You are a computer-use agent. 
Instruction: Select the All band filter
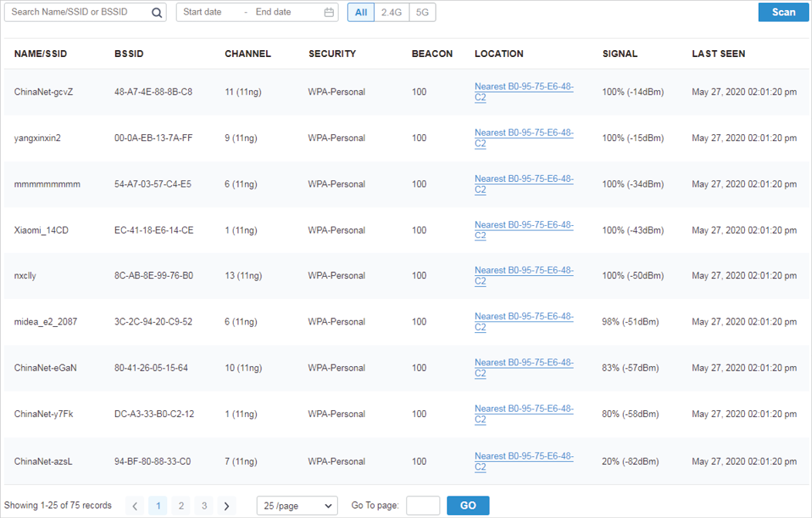(x=361, y=12)
